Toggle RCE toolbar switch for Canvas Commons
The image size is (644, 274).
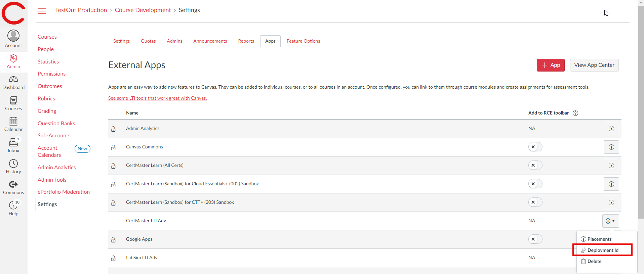click(x=535, y=147)
